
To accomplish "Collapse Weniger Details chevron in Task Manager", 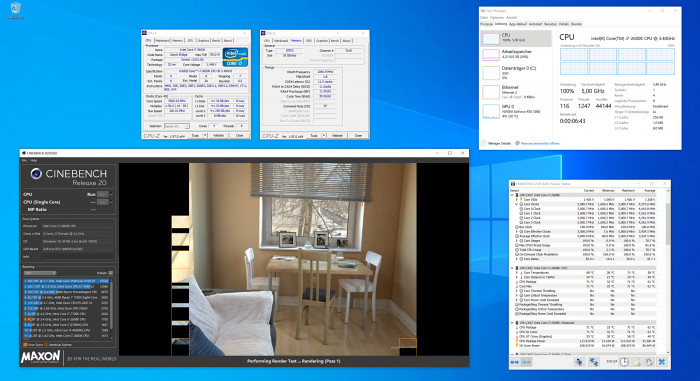I will 483,143.
